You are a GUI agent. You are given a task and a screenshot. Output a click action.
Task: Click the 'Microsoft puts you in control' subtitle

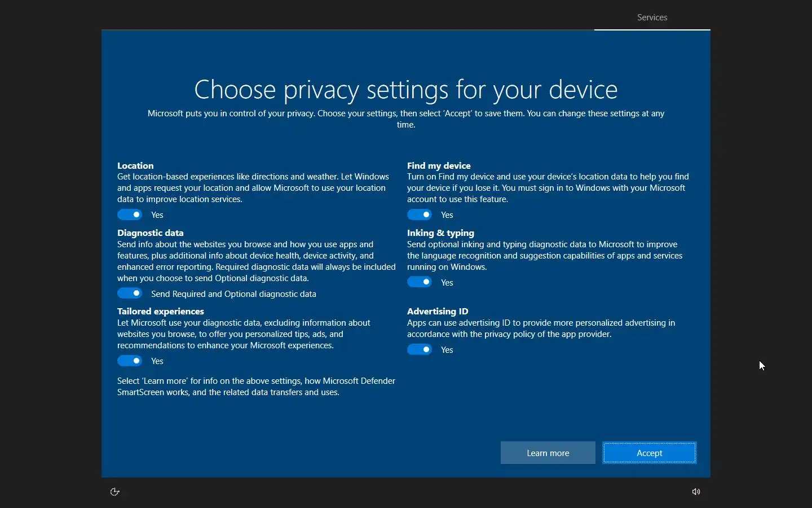coord(406,119)
